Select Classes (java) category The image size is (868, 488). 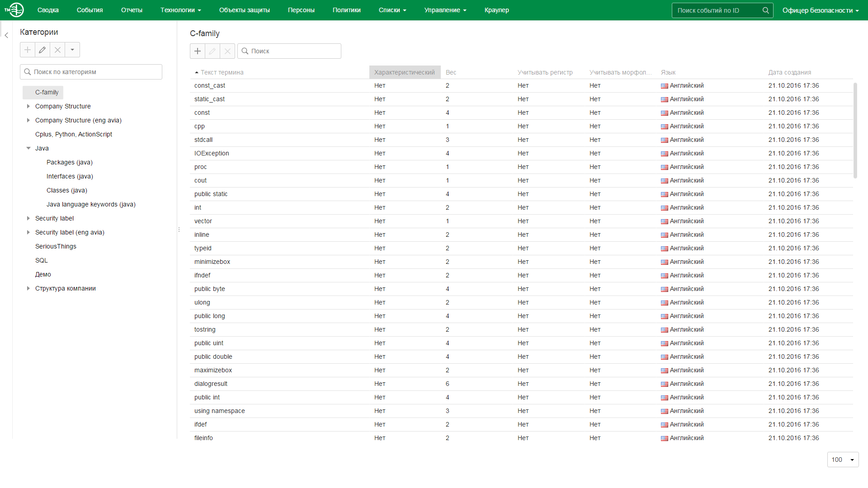point(67,190)
